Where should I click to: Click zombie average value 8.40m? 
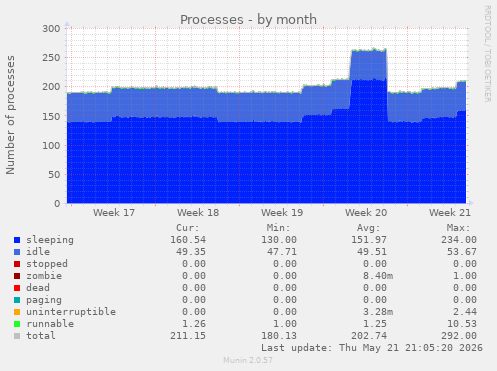(x=378, y=276)
